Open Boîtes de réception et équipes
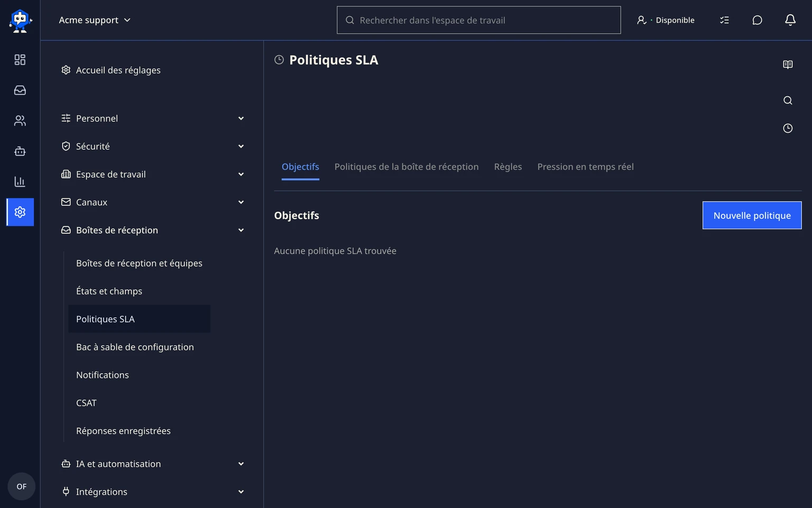 pos(140,264)
